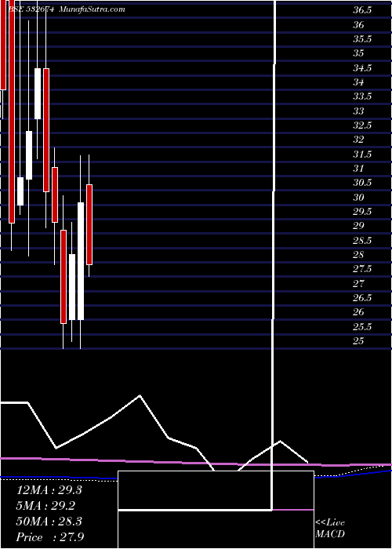
Task: Select the 31.5 price axis label
Action: (362, 154)
